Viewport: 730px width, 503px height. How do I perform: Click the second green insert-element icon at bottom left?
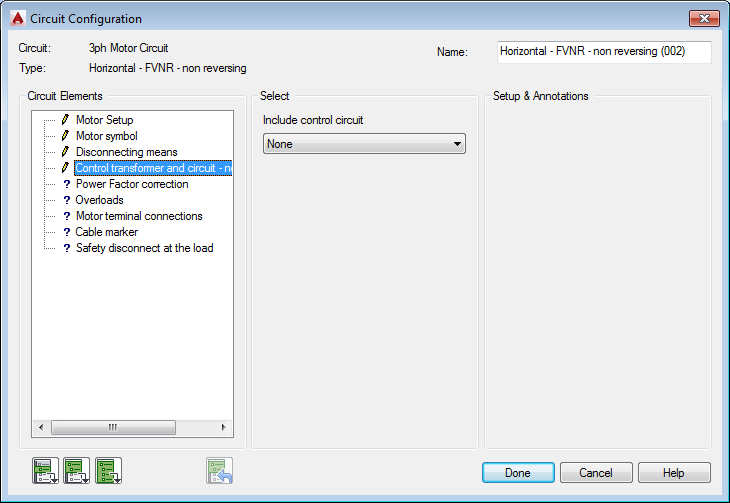(77, 469)
